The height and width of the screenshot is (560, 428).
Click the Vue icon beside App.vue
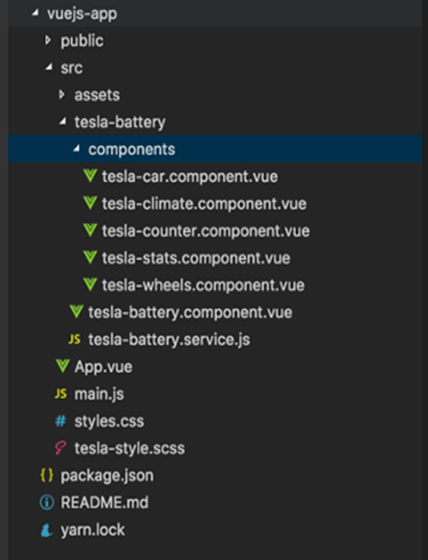[63, 366]
